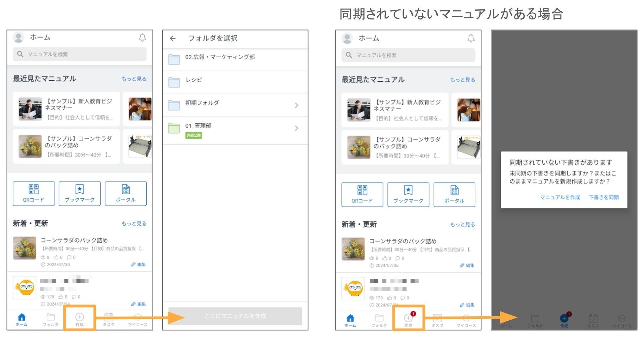The image size is (644, 341).
Task: Switch to フォルダ tab in leftmost bottom bar
Action: click(x=51, y=319)
